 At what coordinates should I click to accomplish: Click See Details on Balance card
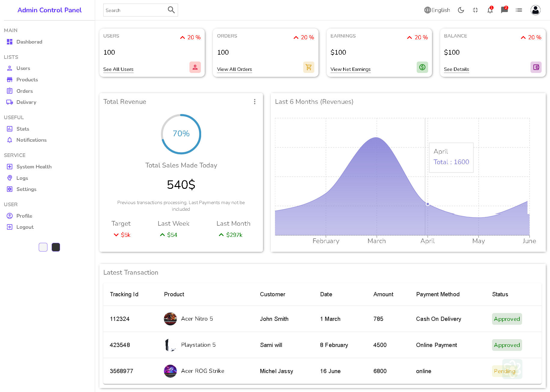(x=456, y=69)
